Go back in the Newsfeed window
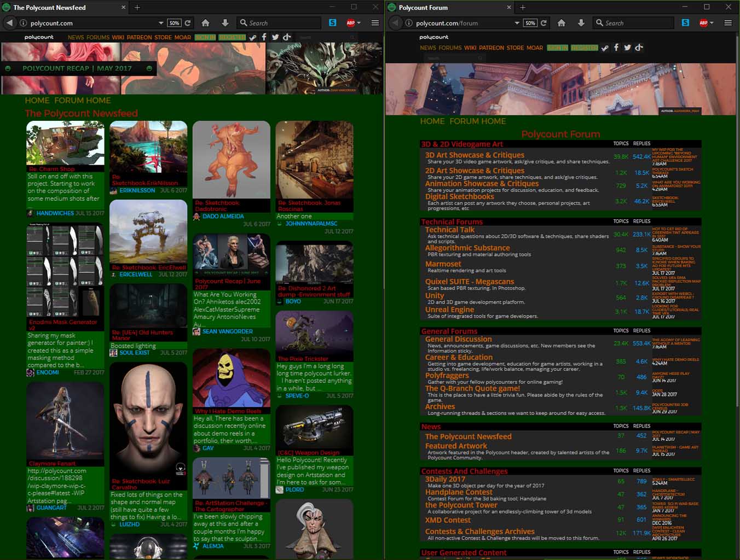Viewport: 740px width, 560px height. click(x=9, y=23)
